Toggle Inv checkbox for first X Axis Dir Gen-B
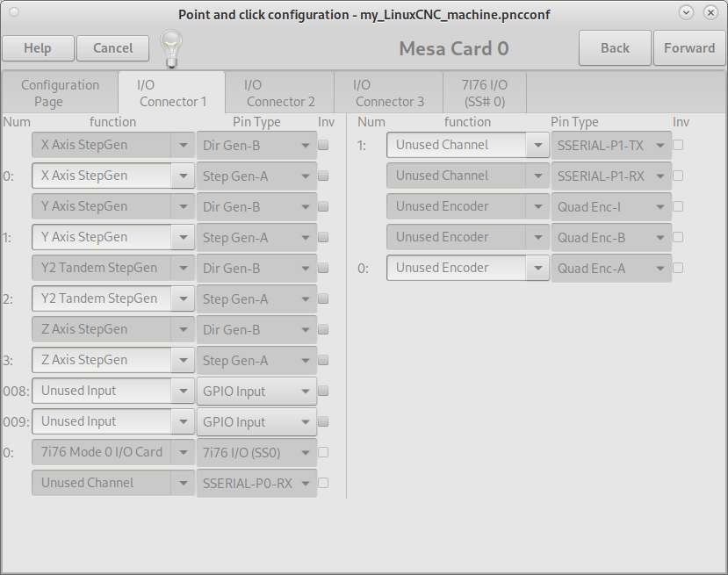The image size is (728, 575). coord(323,145)
